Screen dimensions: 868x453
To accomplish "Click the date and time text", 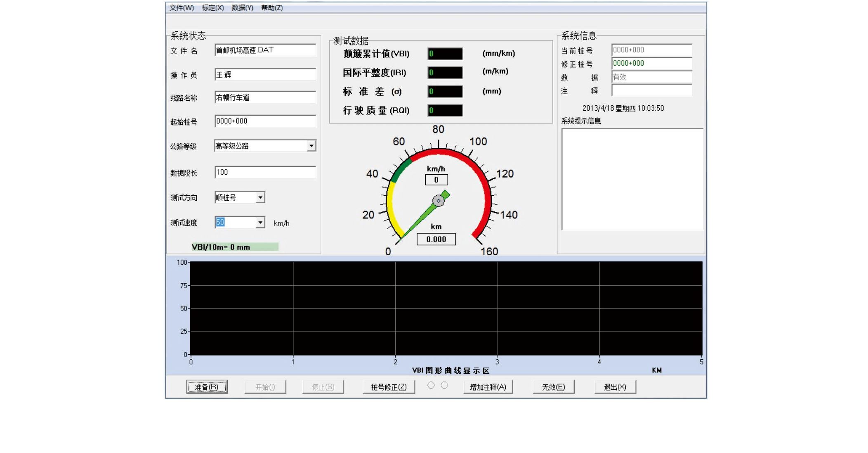I will point(623,108).
